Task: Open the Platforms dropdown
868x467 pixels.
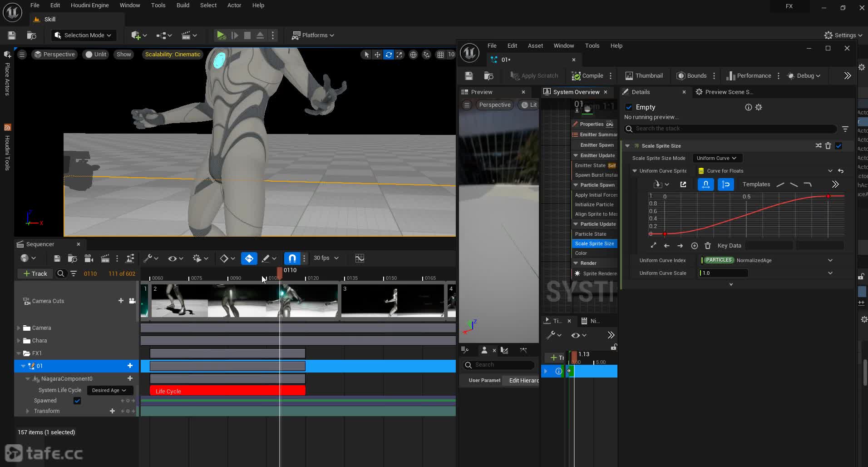Action: click(x=313, y=35)
